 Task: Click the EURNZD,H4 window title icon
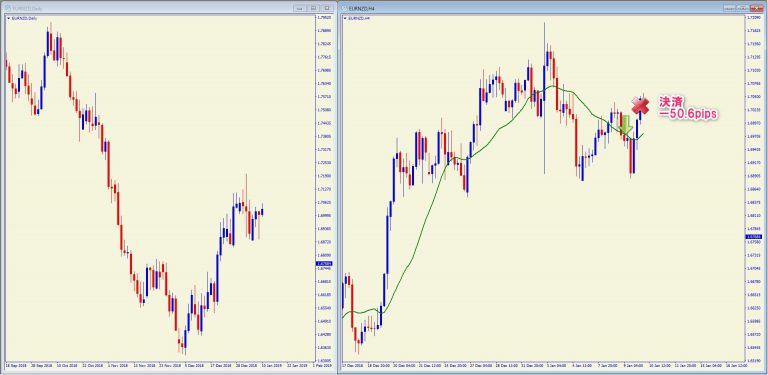click(344, 8)
